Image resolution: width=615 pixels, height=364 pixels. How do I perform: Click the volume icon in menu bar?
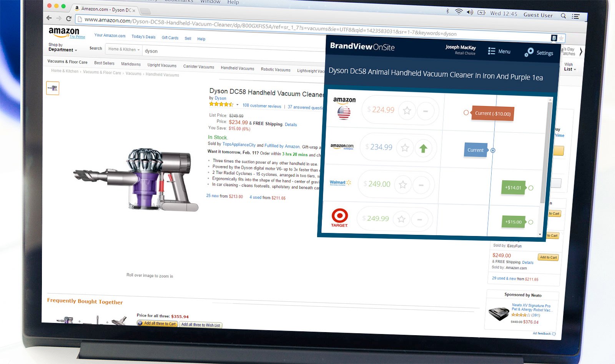pyautogui.click(x=470, y=12)
